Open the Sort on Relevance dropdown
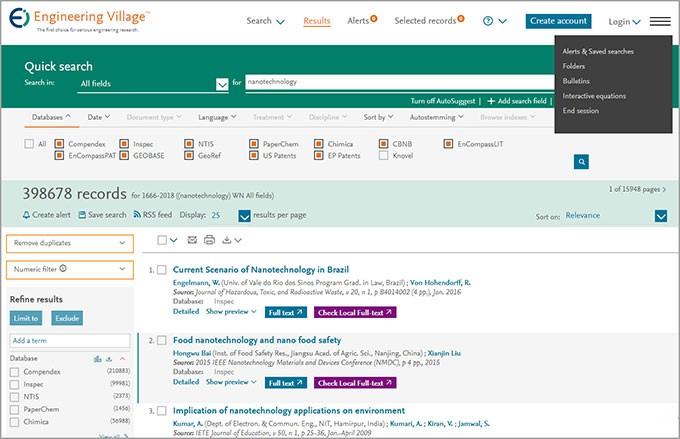Screen dimensions: 680x439 661,216
